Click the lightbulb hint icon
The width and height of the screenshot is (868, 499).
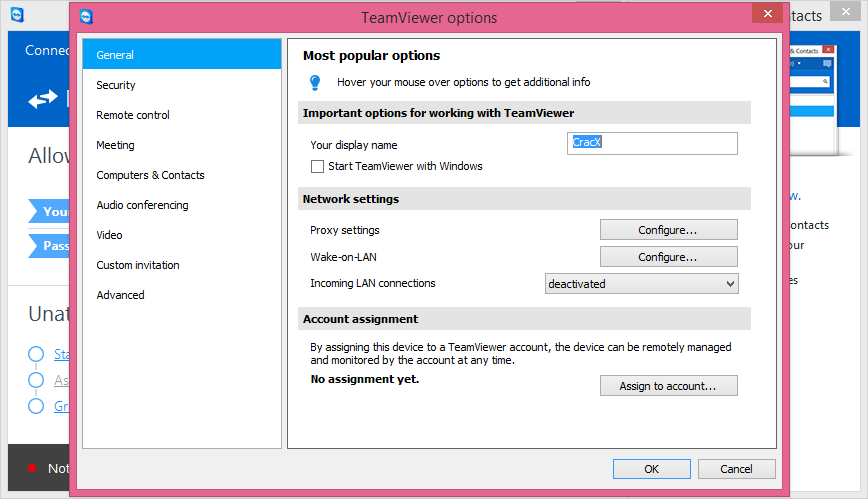[x=315, y=82]
